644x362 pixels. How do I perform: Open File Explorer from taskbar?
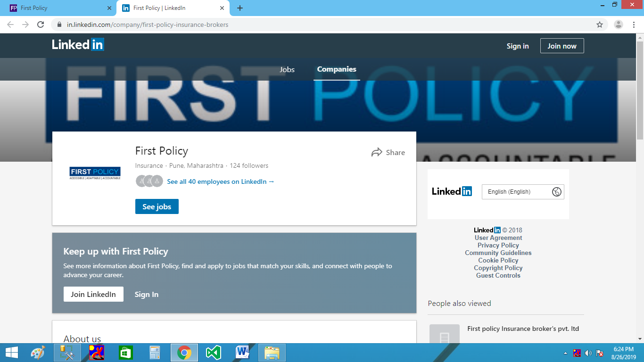point(272,353)
